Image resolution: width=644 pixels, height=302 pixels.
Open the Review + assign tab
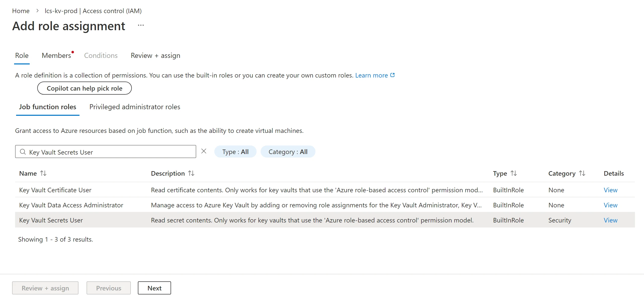pyautogui.click(x=155, y=55)
